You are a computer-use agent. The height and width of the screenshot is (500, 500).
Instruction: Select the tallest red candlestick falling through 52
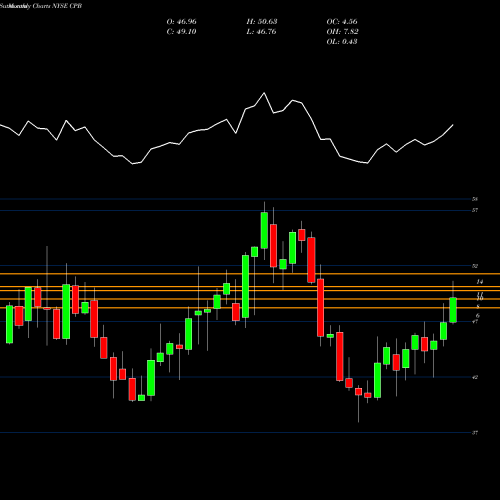click(320, 308)
